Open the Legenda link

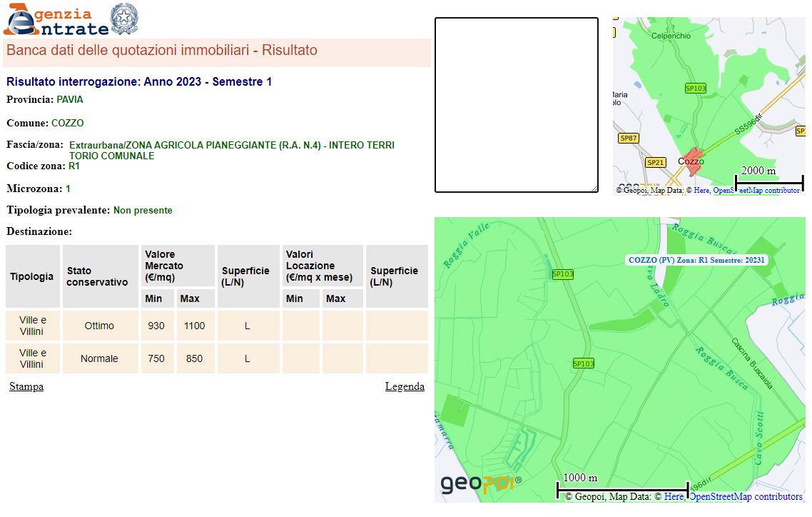pyautogui.click(x=405, y=386)
